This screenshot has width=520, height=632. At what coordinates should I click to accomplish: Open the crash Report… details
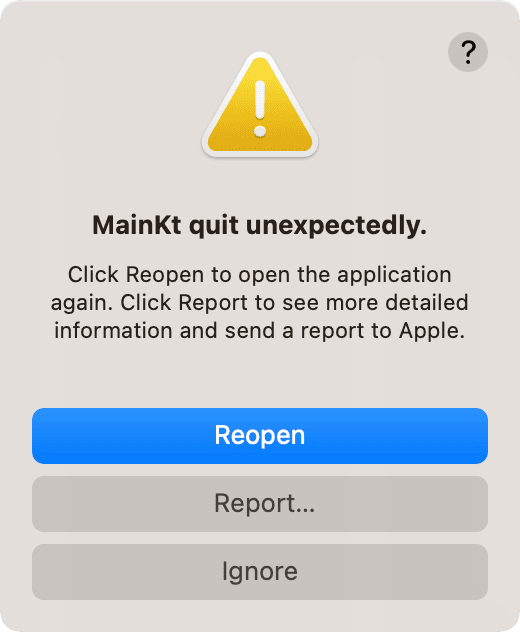[260, 503]
